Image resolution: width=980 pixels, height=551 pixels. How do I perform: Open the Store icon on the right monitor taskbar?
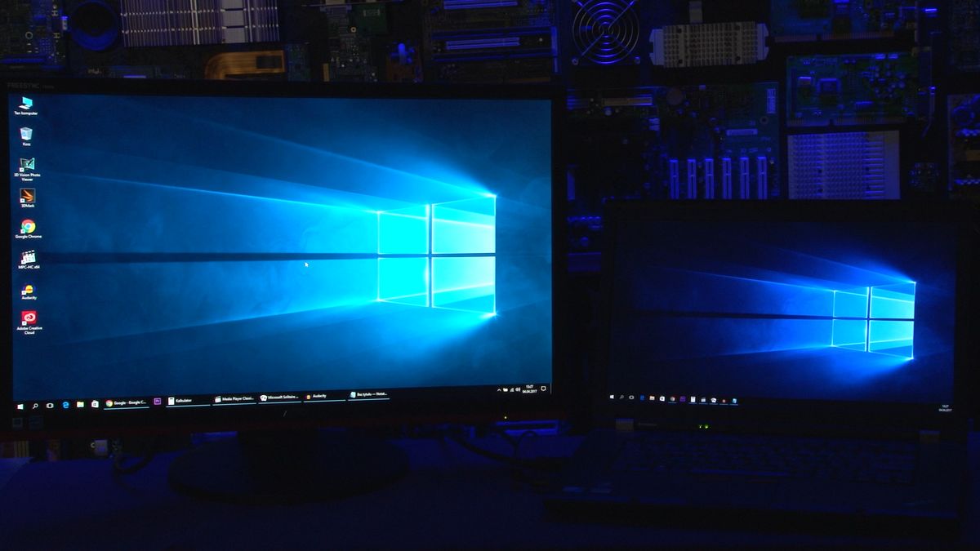(x=662, y=398)
